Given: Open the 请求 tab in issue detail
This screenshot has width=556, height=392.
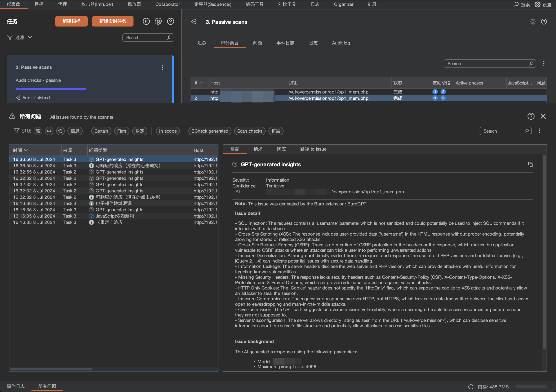Looking at the screenshot, I should (258, 149).
